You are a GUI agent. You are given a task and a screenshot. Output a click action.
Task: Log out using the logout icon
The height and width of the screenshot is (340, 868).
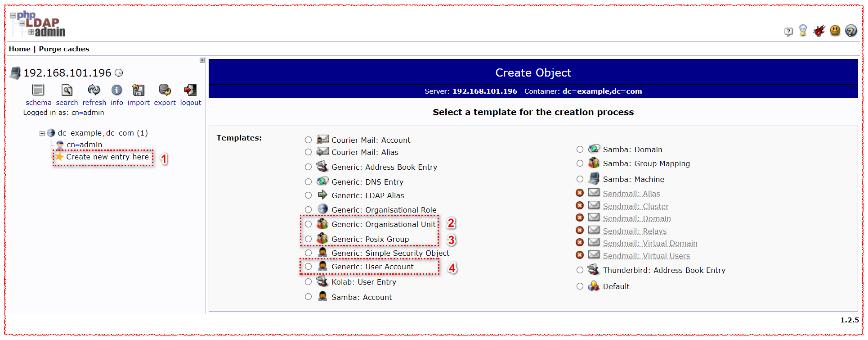190,90
